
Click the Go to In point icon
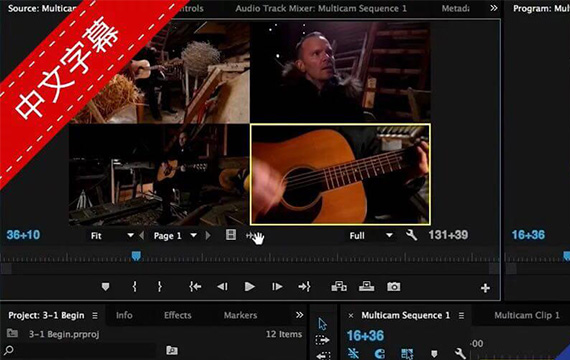click(195, 287)
